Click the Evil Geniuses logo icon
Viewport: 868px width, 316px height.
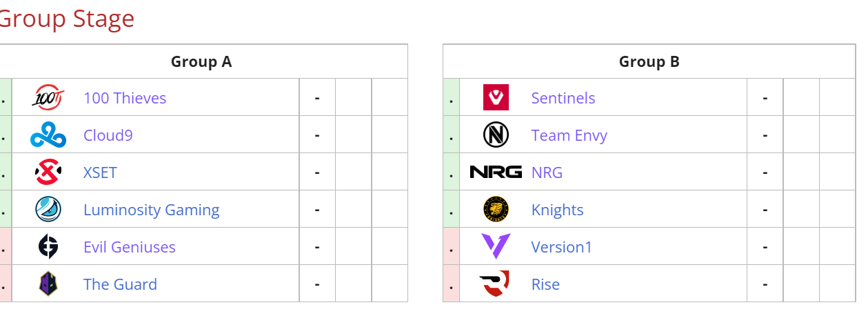point(48,247)
